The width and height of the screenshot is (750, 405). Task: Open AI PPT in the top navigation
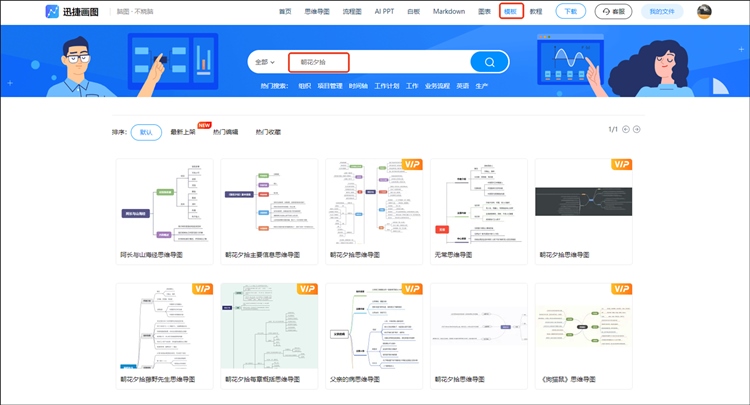[384, 11]
